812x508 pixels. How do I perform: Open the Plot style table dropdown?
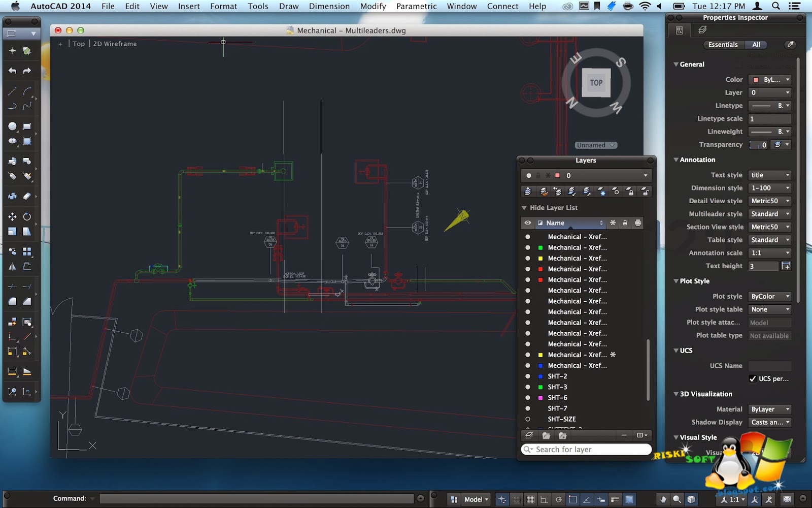pyautogui.click(x=770, y=309)
